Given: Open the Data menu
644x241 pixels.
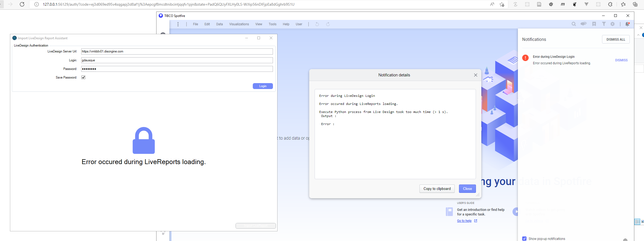Looking at the screenshot, I should click(219, 24).
